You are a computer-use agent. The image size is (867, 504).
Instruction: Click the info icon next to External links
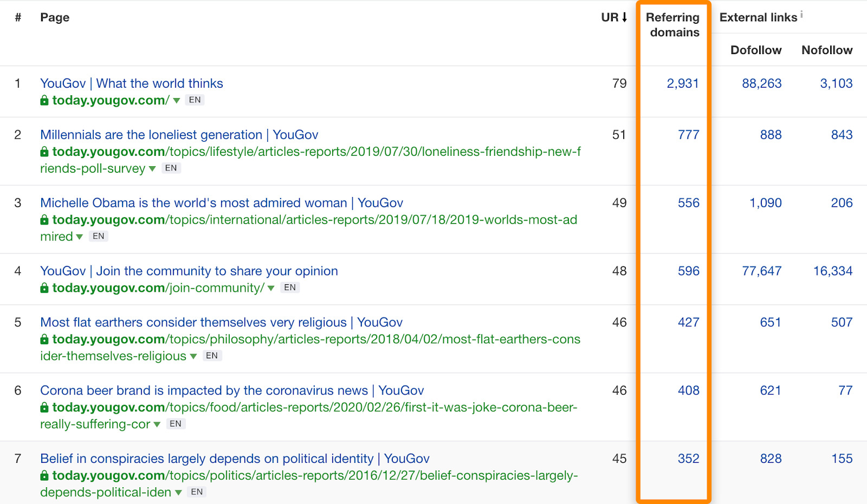pyautogui.click(x=801, y=13)
